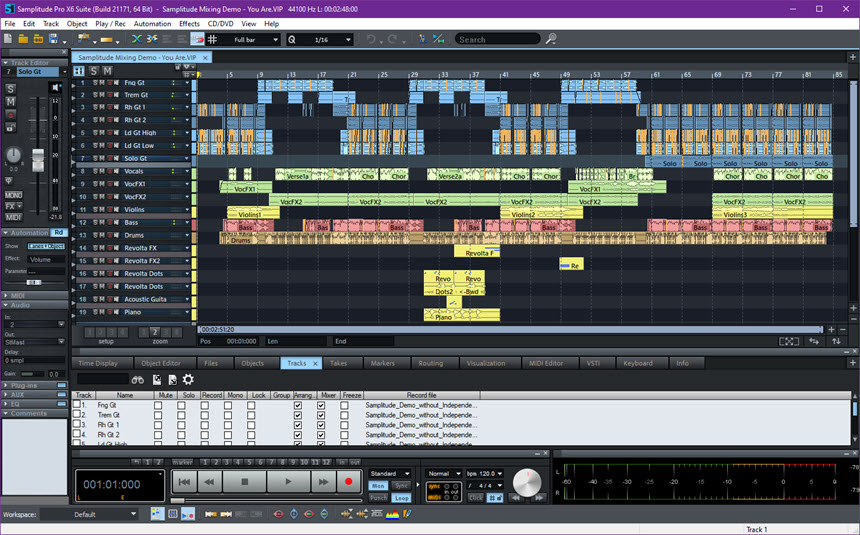Uncheck the Mixer box for Rh Gt 1 row
The width and height of the screenshot is (860, 535).
pyautogui.click(x=321, y=425)
